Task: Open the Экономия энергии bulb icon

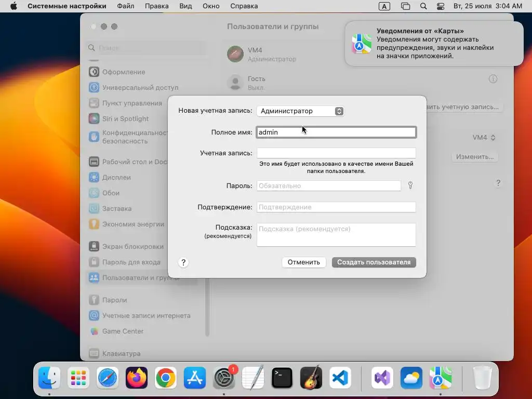Action: click(x=94, y=224)
